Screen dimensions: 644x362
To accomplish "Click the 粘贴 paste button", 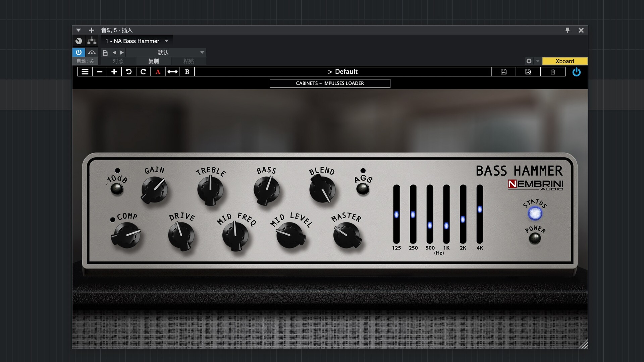I will pos(189,61).
